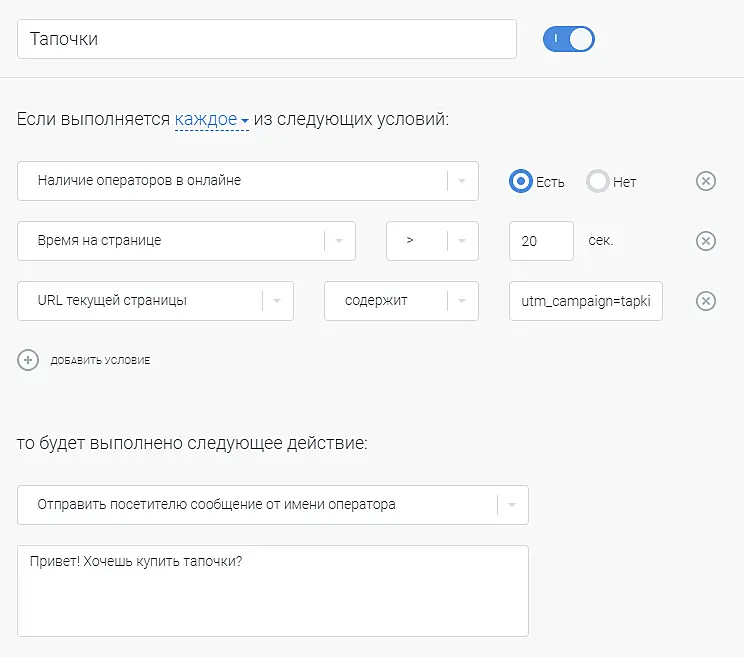
Task: Expand the URL текущей страницы dropdown
Action: 277,301
